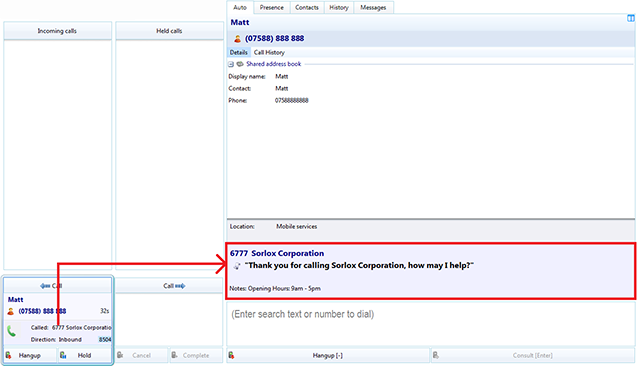The width and height of the screenshot is (639, 366).
Task: Click the disabled Cancel button
Action: (141, 355)
